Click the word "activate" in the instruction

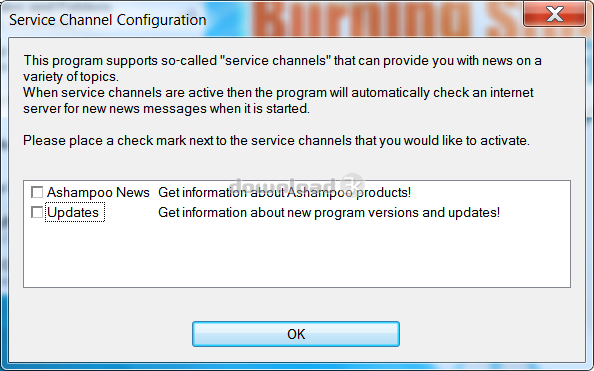(503, 141)
